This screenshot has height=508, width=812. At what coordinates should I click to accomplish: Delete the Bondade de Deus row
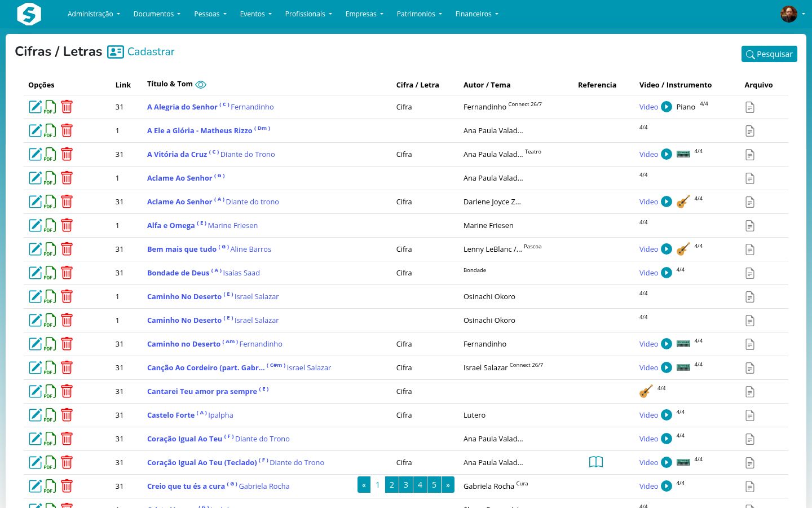click(67, 273)
